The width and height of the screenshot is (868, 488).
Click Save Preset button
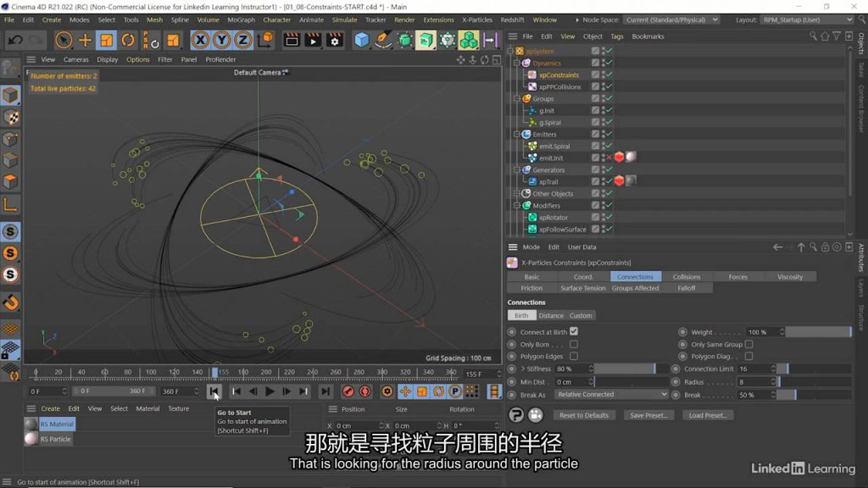[648, 415]
